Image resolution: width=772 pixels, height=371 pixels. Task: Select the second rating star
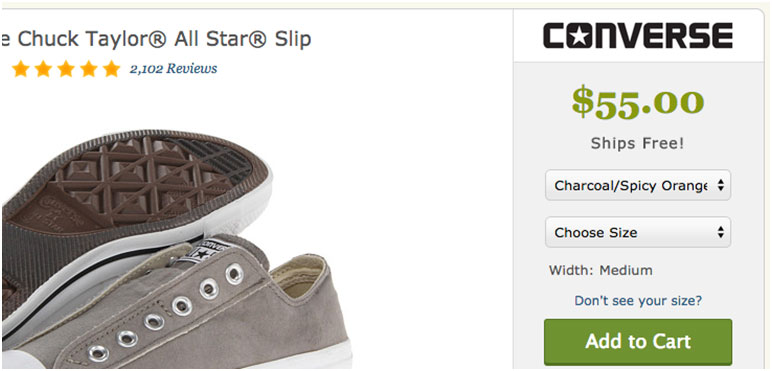click(43, 69)
